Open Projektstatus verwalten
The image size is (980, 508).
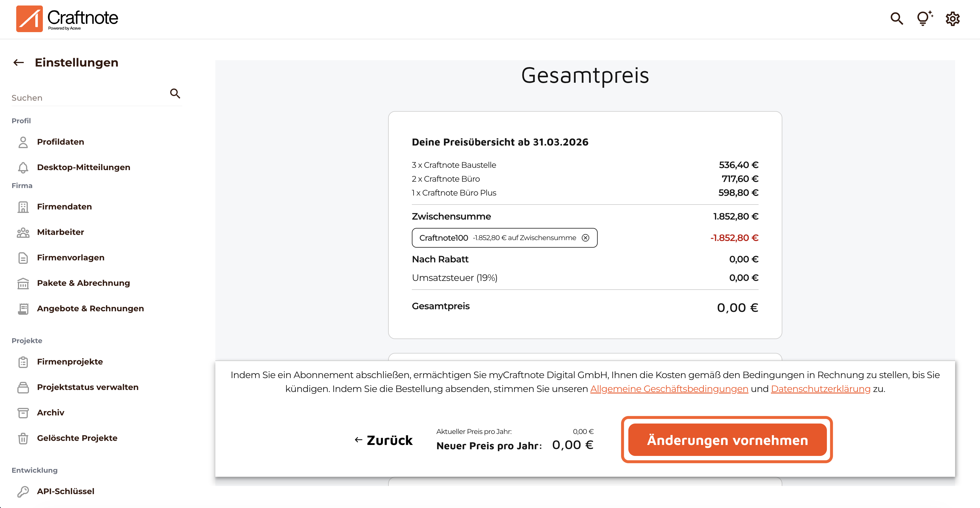point(87,387)
